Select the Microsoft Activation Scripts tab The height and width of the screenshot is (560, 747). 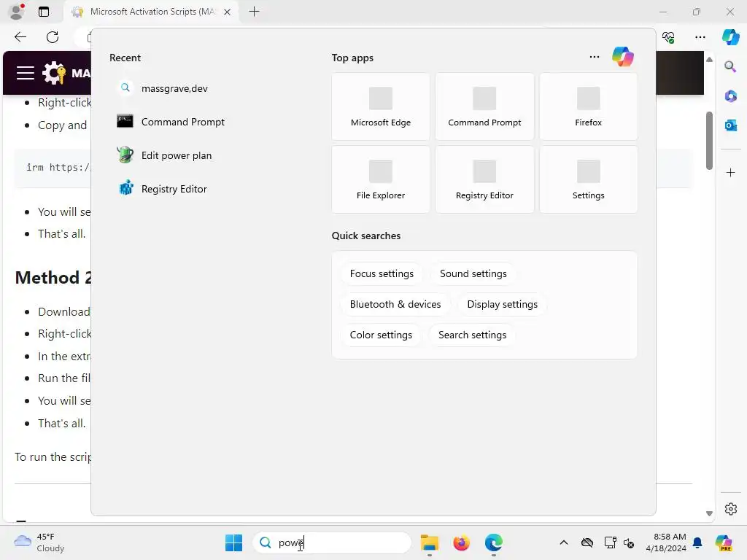(150, 12)
